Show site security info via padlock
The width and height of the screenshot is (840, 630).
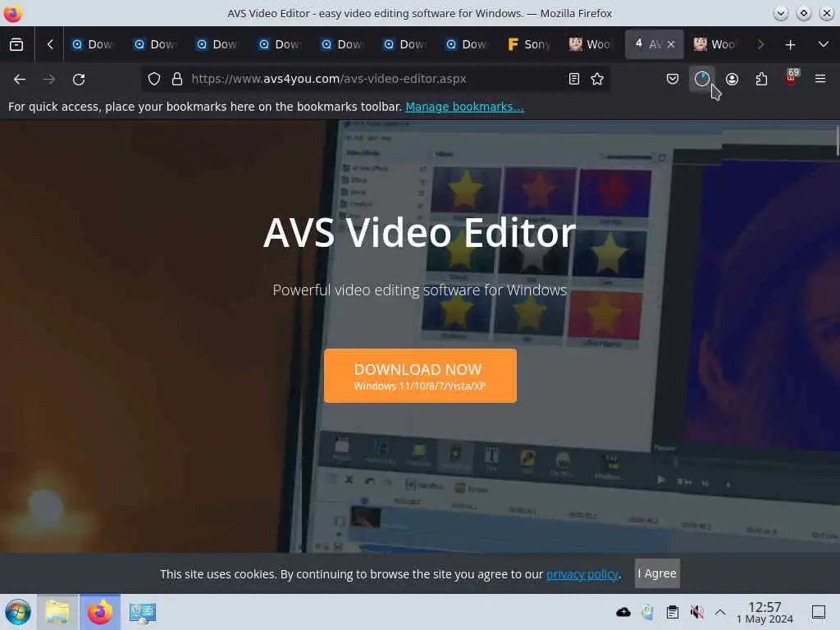[x=177, y=80]
